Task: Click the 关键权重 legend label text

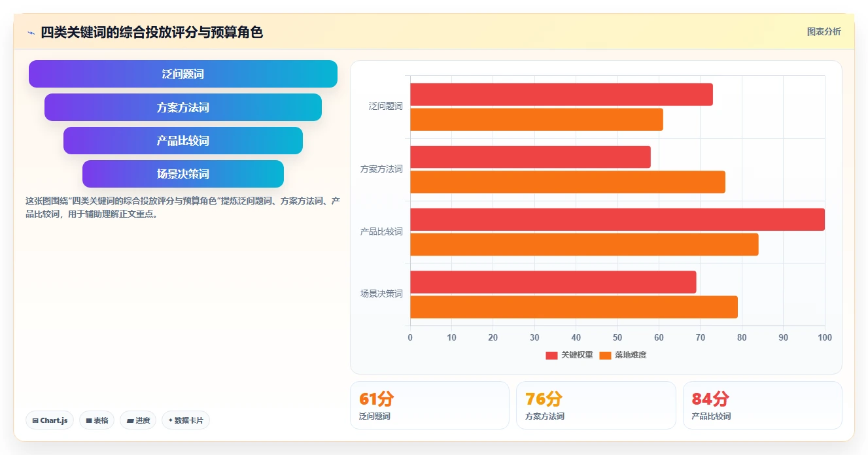Action: (x=577, y=355)
